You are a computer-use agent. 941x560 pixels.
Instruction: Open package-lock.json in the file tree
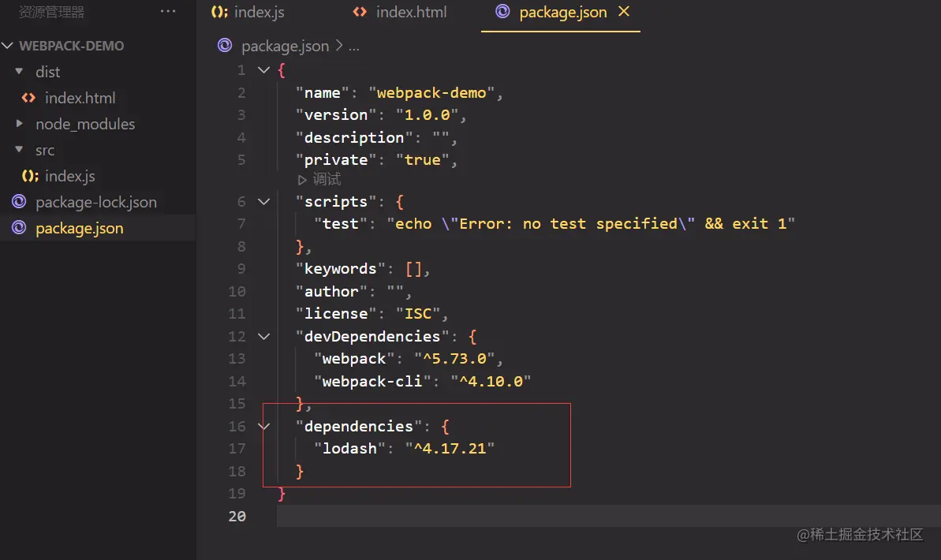pyautogui.click(x=96, y=202)
